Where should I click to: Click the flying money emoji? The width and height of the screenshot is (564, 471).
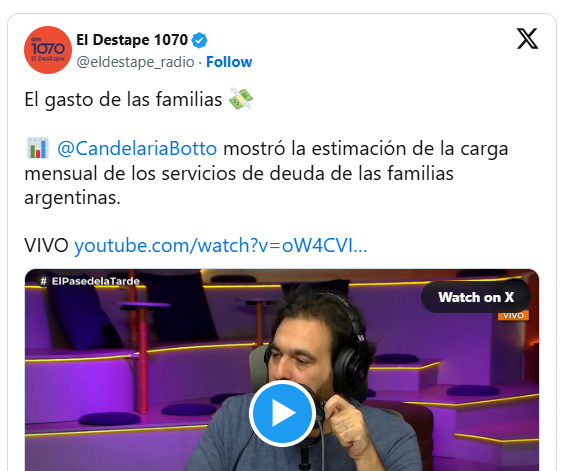(241, 99)
